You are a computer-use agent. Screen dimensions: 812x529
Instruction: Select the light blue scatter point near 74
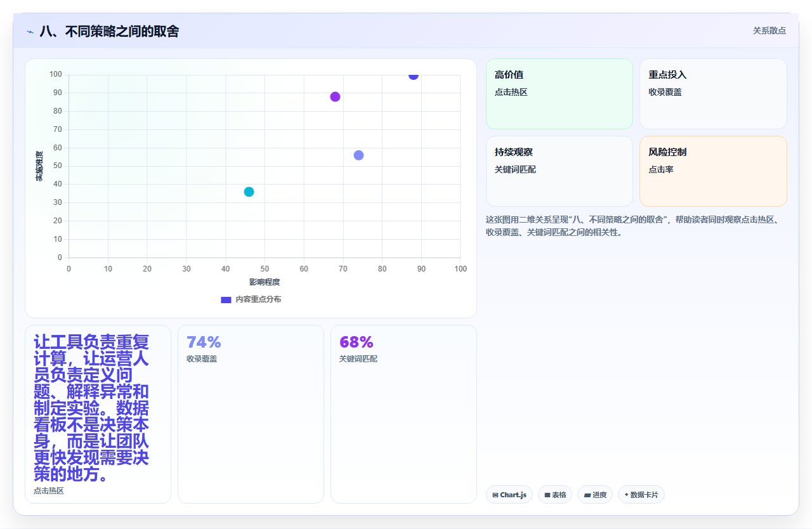coord(358,155)
